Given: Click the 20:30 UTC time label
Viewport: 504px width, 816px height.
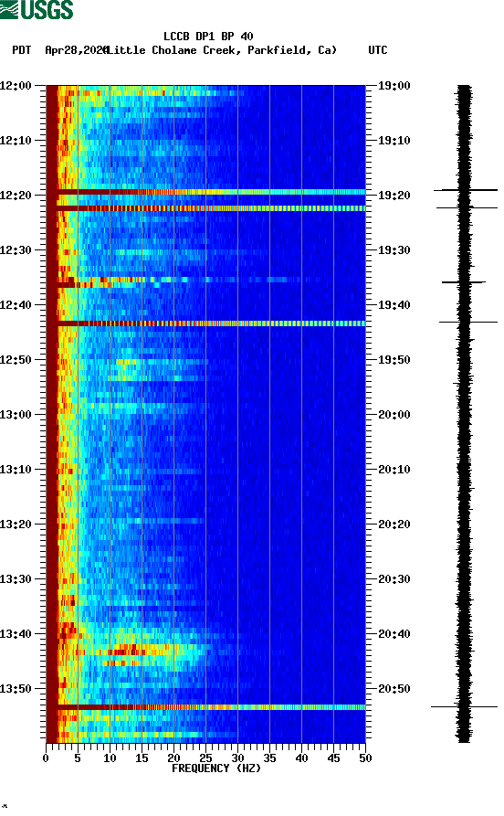Looking at the screenshot, I should click(x=394, y=579).
